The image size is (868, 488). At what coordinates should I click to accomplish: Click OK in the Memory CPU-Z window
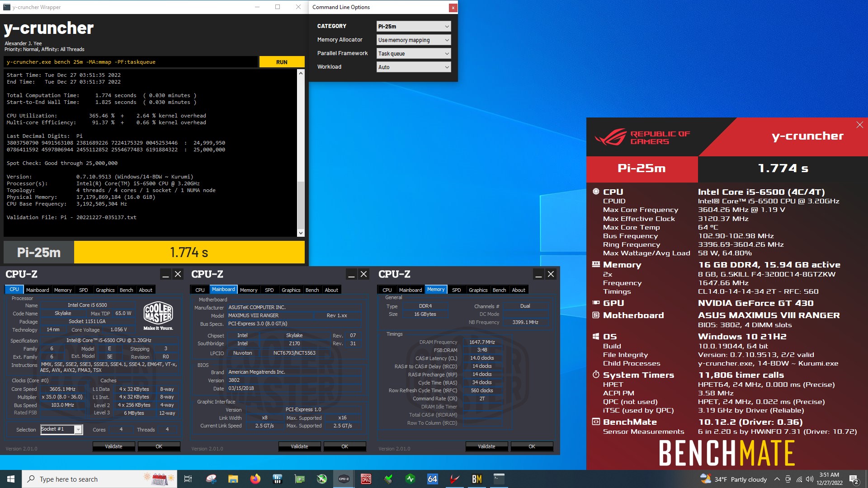tap(532, 446)
